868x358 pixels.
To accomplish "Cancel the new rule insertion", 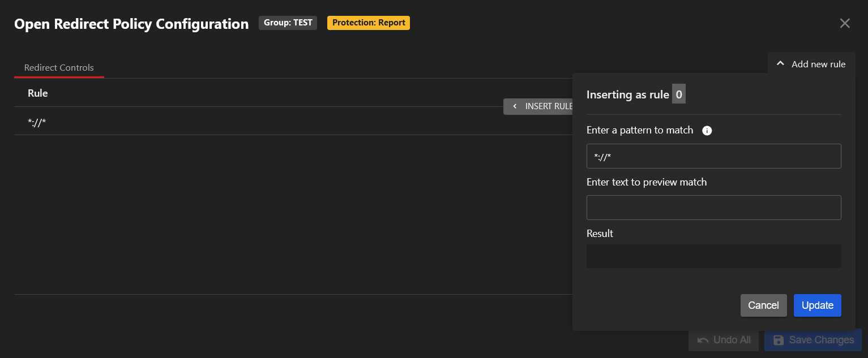I will coord(763,305).
